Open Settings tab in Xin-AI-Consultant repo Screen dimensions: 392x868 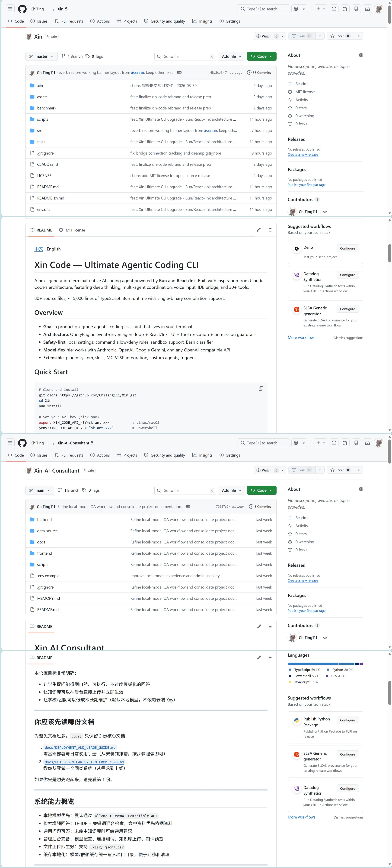click(x=230, y=455)
